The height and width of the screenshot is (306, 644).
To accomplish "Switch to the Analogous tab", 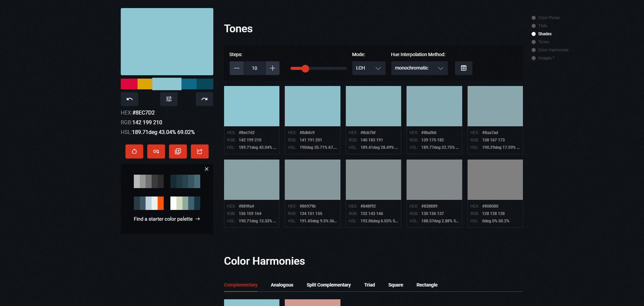I will click(x=282, y=285).
